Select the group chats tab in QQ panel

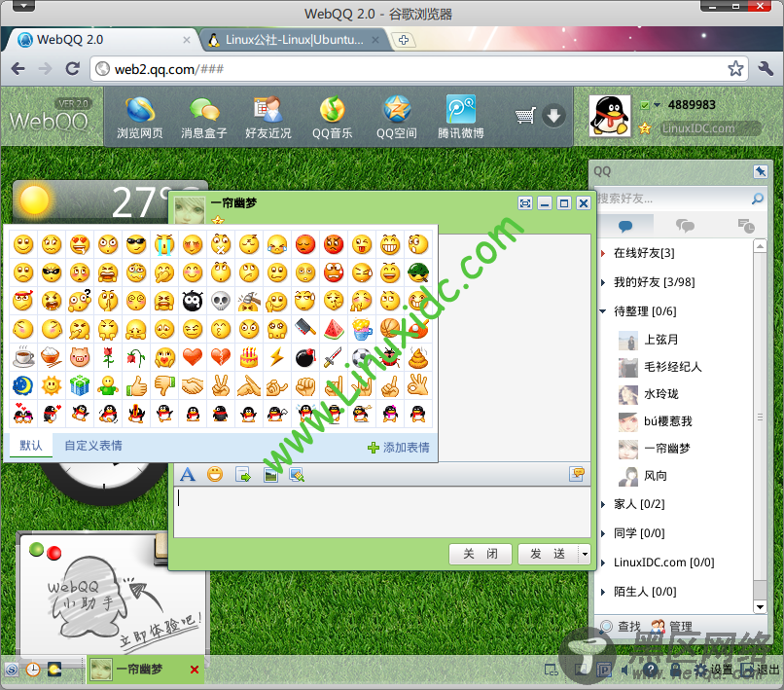[685, 226]
